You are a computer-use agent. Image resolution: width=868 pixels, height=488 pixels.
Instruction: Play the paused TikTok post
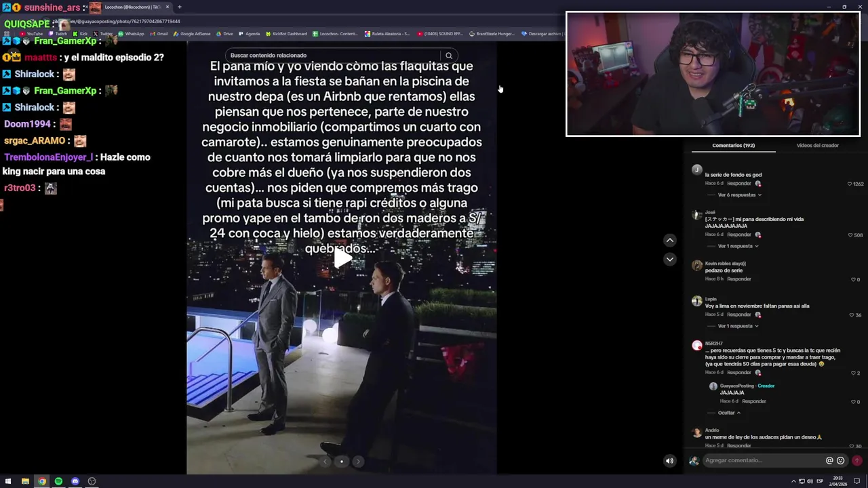(342, 258)
